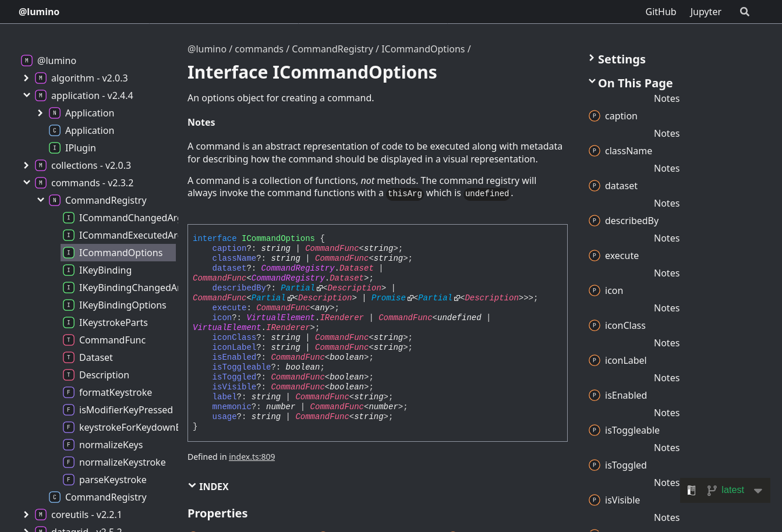Collapse the commands - v2.3.2 node
Screen dimensions: 782x532
(x=26, y=183)
